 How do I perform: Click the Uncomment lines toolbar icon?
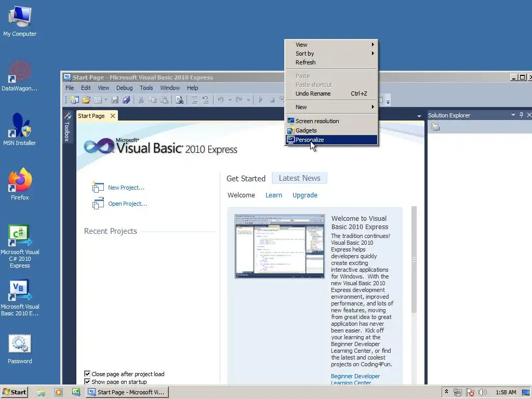206,100
